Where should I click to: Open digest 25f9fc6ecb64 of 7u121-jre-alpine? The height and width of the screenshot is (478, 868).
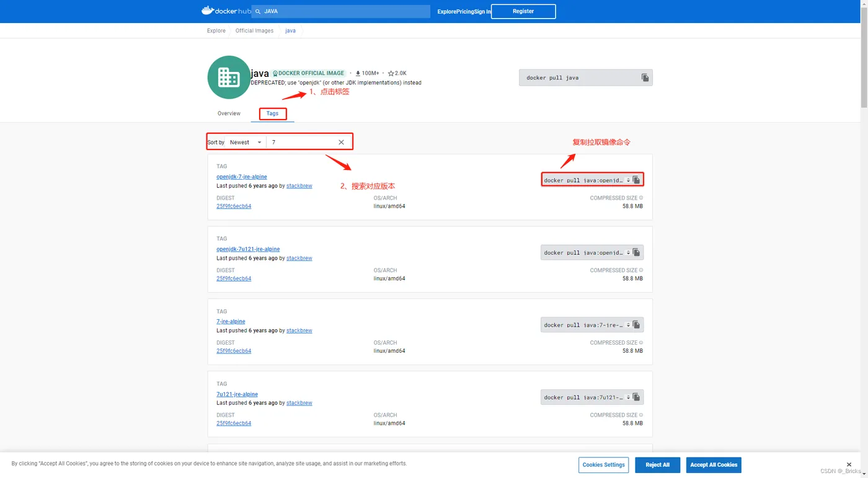pos(234,423)
